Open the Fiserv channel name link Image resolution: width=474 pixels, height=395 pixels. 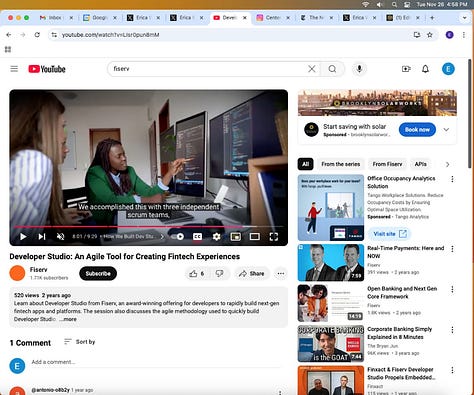[38, 270]
